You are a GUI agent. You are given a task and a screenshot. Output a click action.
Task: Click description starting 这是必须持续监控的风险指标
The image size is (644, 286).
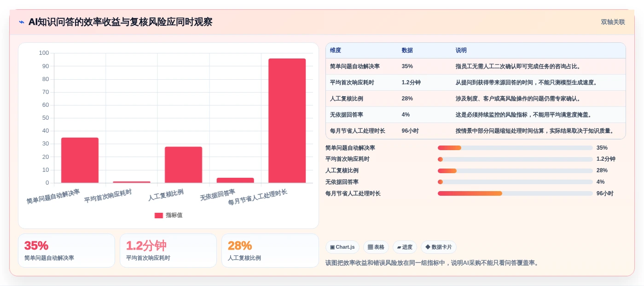click(524, 115)
